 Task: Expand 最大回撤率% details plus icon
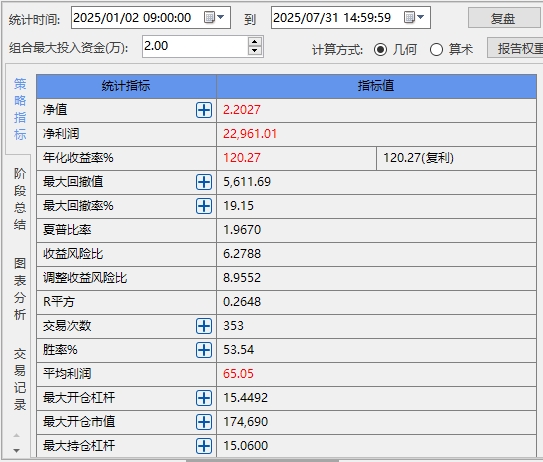[204, 206]
